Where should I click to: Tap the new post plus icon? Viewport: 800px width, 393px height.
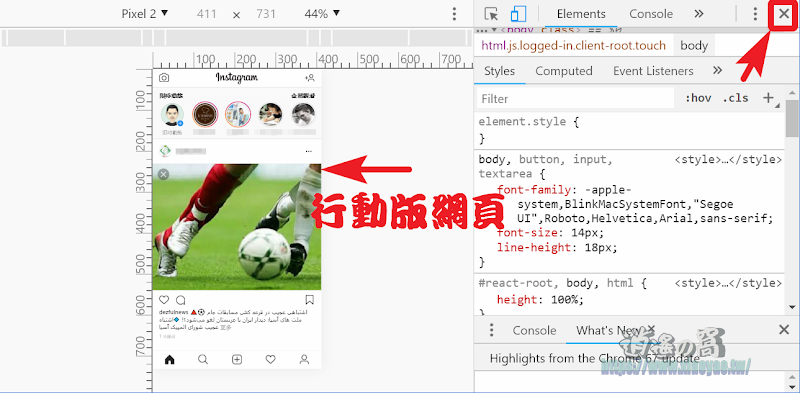coord(237,360)
